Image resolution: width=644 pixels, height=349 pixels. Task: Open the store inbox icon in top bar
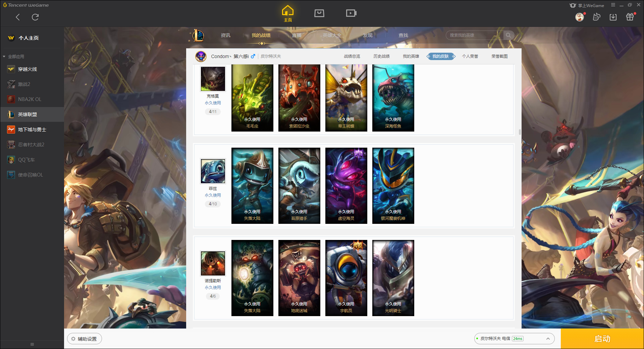(319, 13)
